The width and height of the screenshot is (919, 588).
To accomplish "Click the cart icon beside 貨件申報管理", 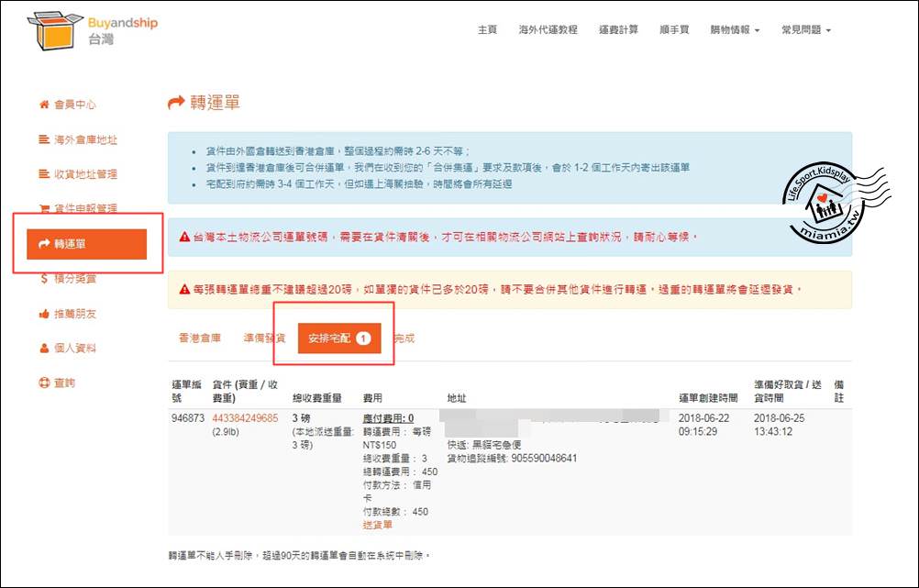I will pyautogui.click(x=44, y=209).
